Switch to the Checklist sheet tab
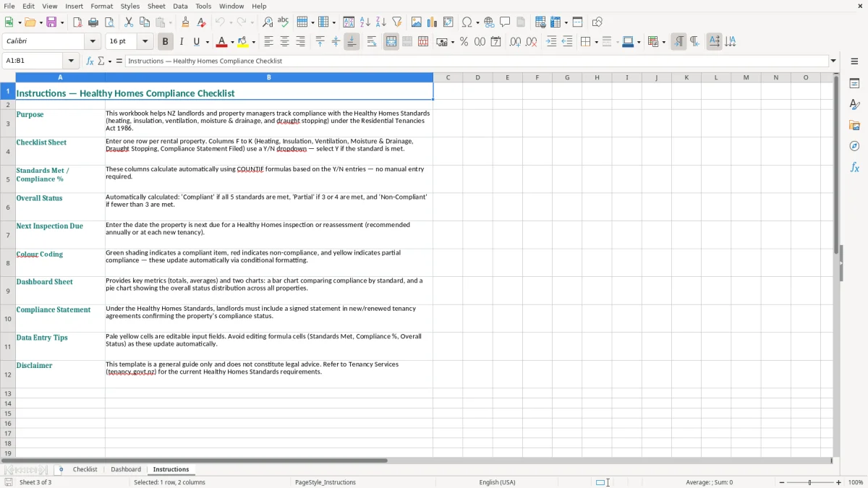The height and width of the screenshot is (488, 868). [x=85, y=469]
